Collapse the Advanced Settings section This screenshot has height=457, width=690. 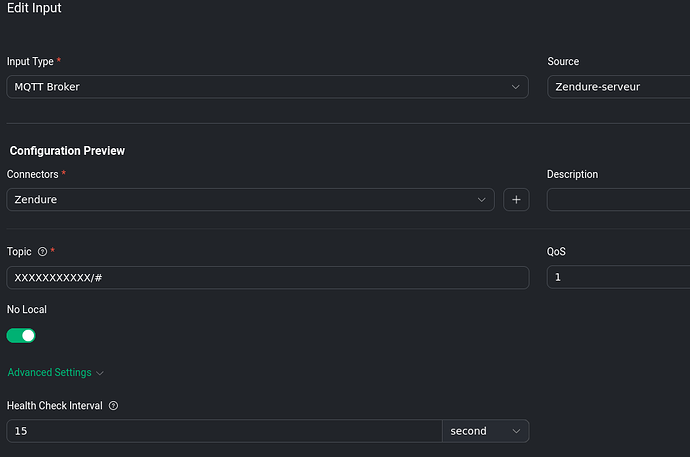[50, 373]
